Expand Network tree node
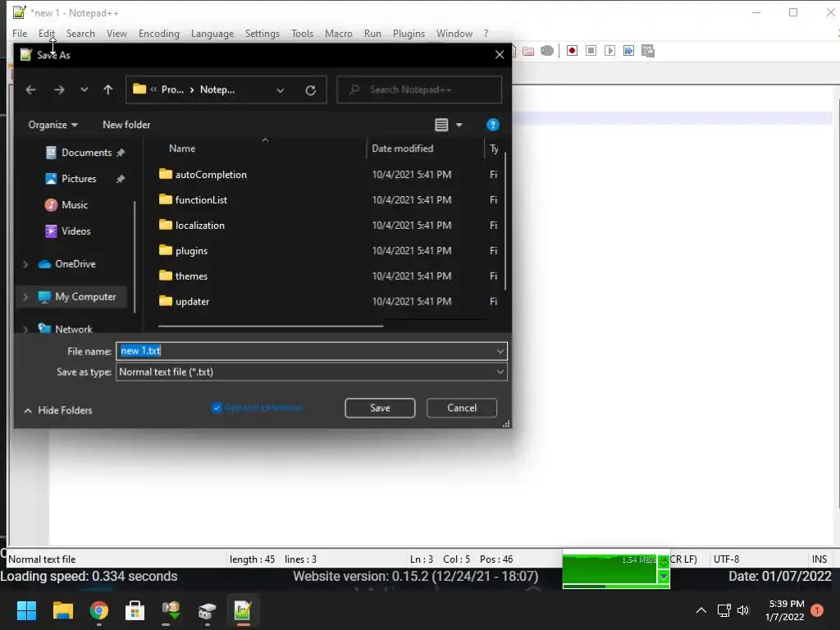 click(x=25, y=330)
